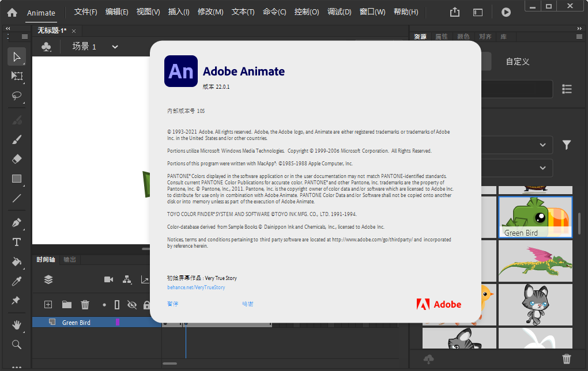Viewport: 588px width, 371px height.
Task: Grab the Hand tool
Action: 17,324
